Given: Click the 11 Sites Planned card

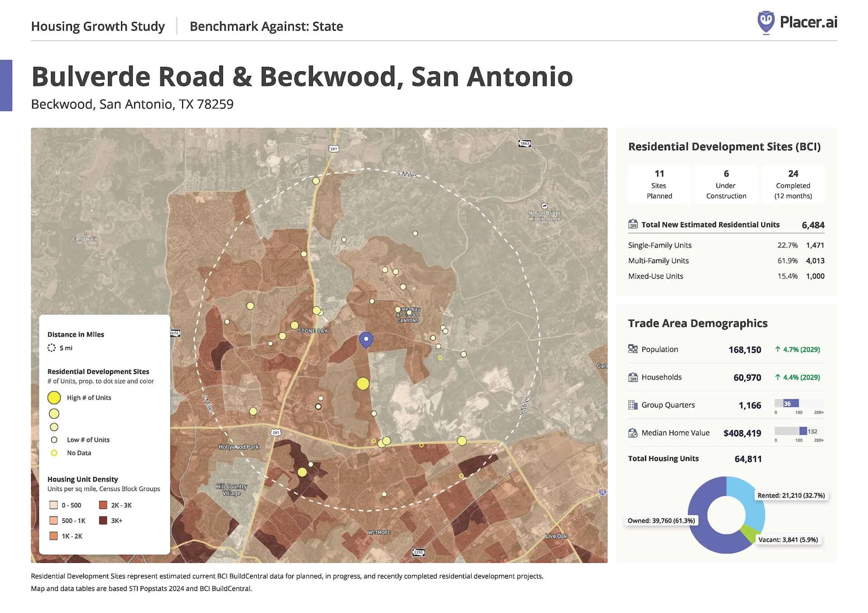Looking at the screenshot, I should [659, 184].
